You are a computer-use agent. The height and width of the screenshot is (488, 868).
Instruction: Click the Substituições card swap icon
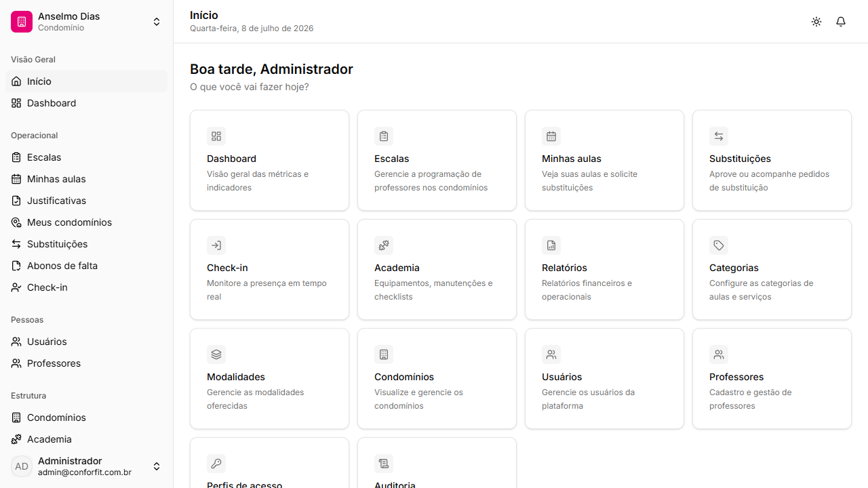point(719,136)
